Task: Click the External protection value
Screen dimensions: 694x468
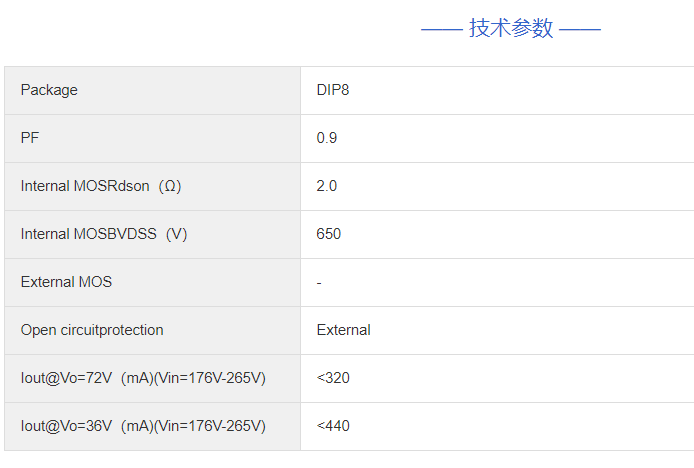Action: 344,330
